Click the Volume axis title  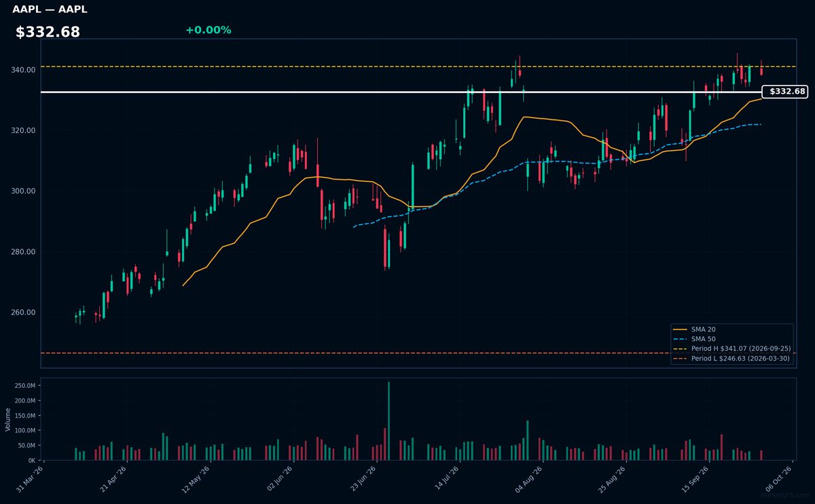click(x=7, y=419)
